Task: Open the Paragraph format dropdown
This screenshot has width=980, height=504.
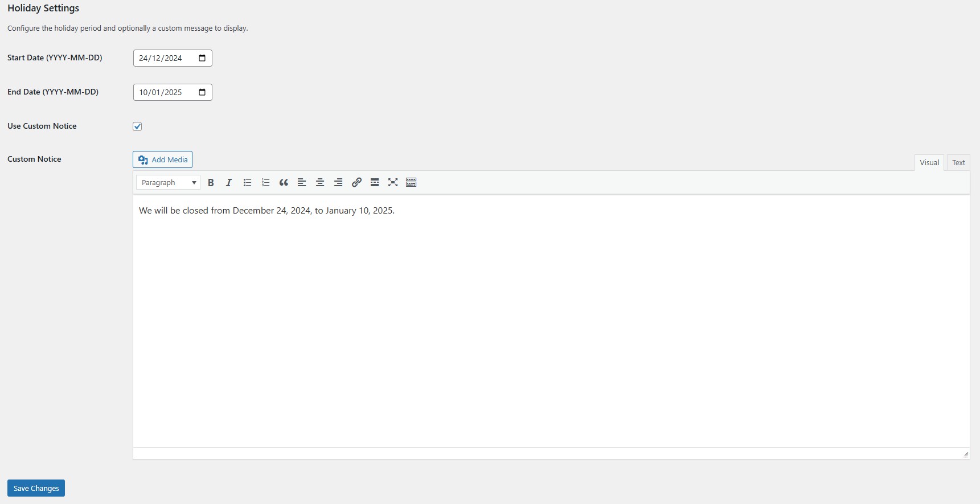Action: click(x=168, y=182)
